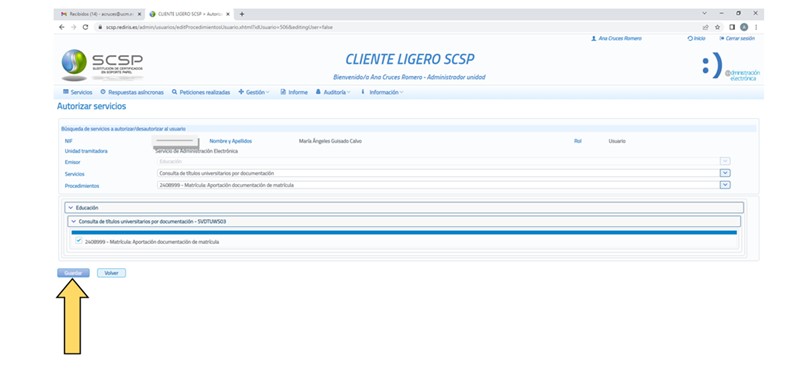This screenshot has width=788, height=370.
Task: Expand the Gestión menu
Action: [254, 92]
